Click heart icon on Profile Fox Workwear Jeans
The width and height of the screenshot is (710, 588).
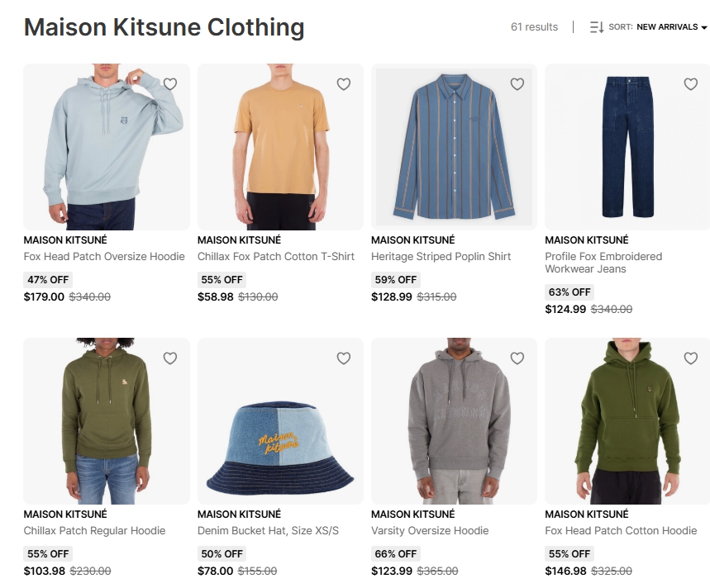point(690,84)
